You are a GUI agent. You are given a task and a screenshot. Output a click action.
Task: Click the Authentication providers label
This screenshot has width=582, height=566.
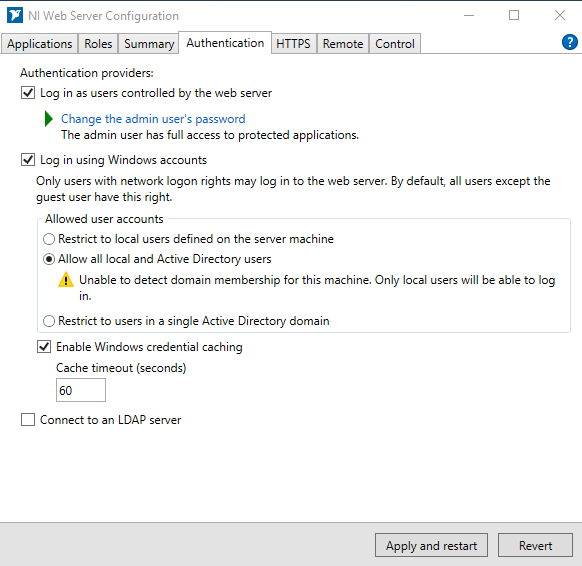pos(86,73)
